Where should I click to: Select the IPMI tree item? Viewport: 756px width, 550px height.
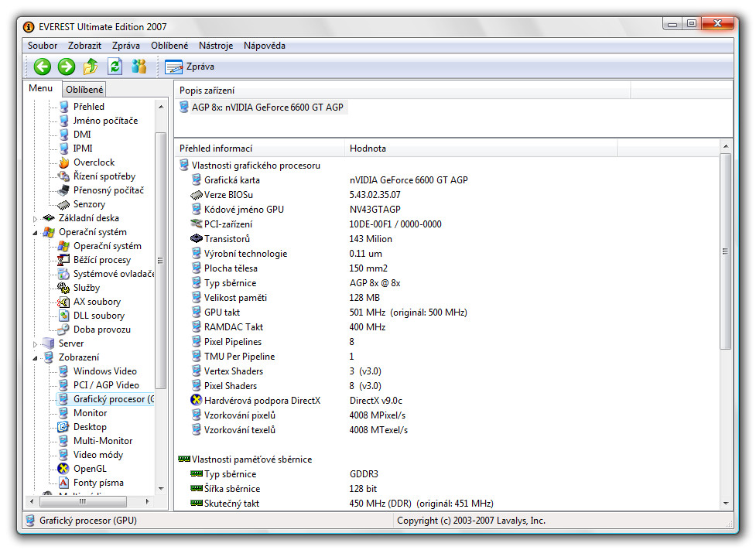[x=83, y=149]
